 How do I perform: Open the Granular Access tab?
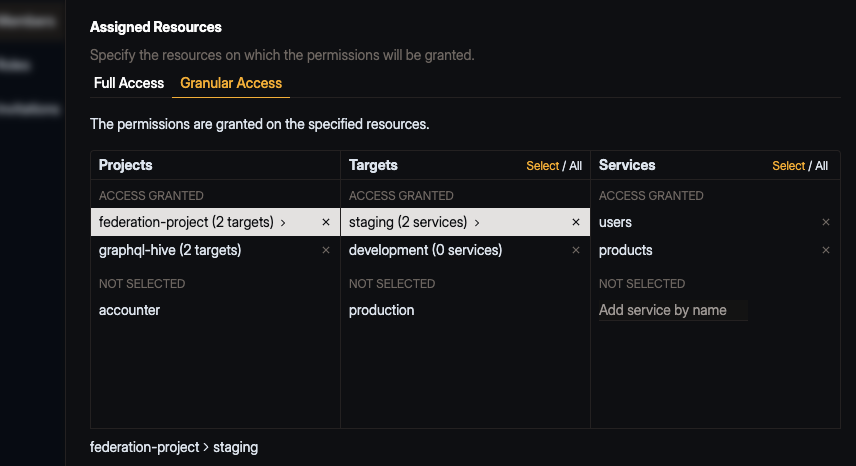(x=231, y=83)
